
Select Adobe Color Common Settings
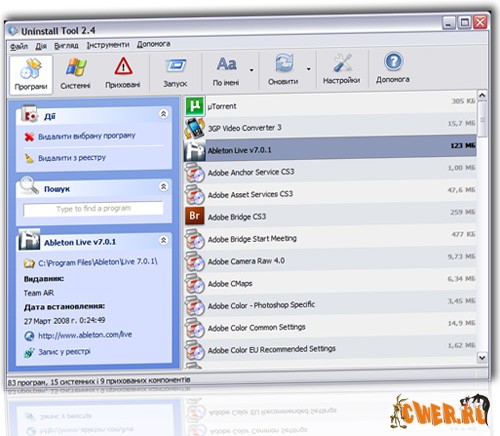(330, 327)
